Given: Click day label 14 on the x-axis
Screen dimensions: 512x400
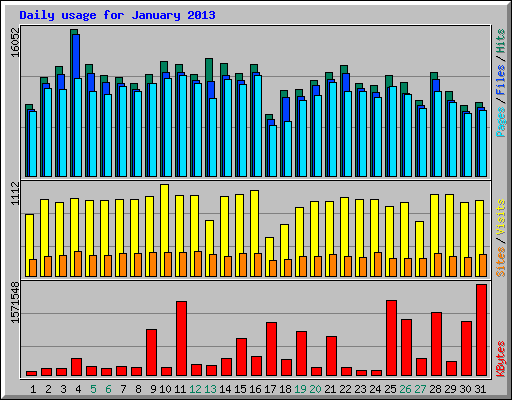Looking at the screenshot, I should (225, 389).
